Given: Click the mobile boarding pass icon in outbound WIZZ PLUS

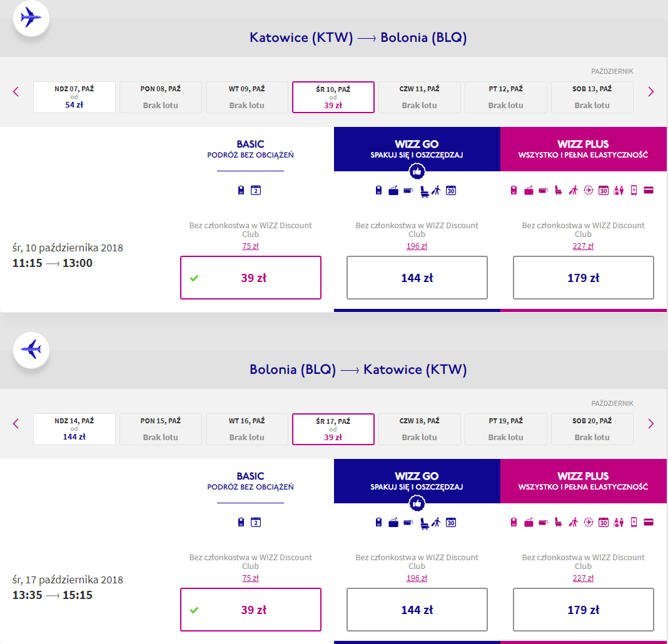Looking at the screenshot, I should [634, 191].
